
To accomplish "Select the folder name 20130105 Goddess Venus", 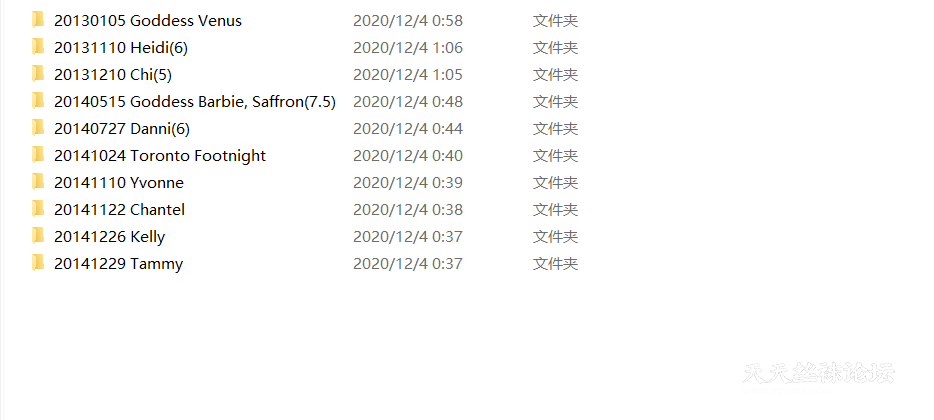I will [148, 21].
